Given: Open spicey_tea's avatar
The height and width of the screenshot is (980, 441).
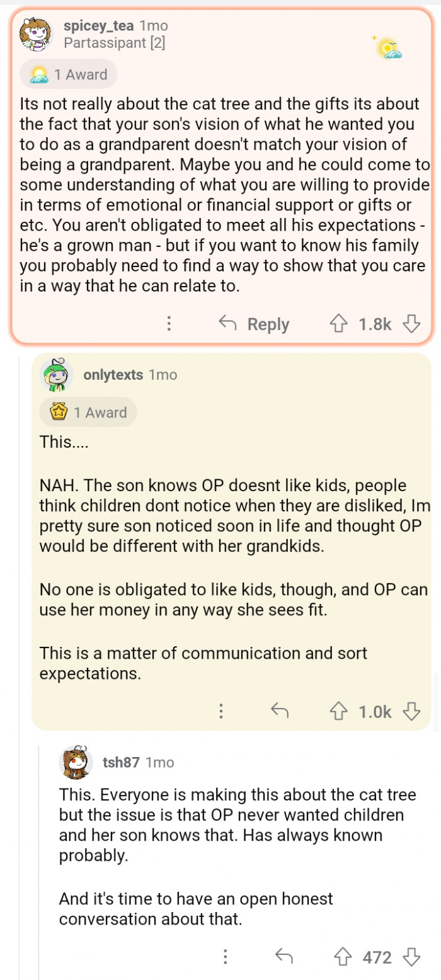Looking at the screenshot, I should 35,35.
